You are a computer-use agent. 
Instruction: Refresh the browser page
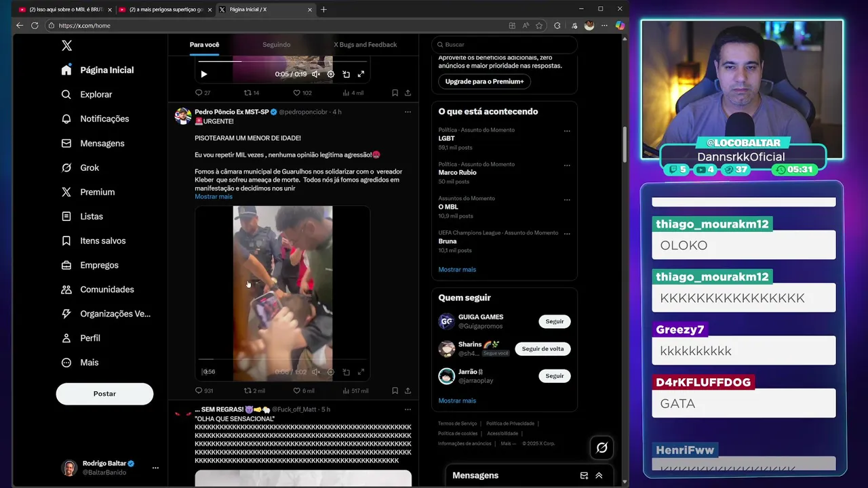35,26
